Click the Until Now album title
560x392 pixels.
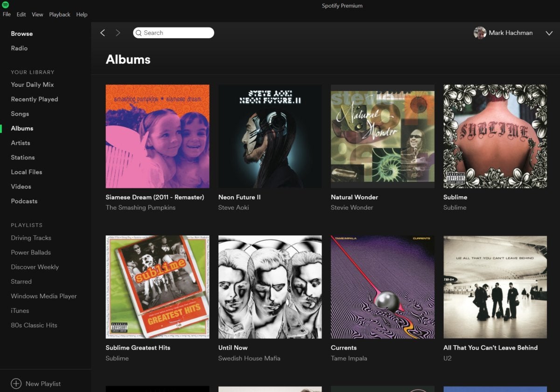pyautogui.click(x=233, y=348)
